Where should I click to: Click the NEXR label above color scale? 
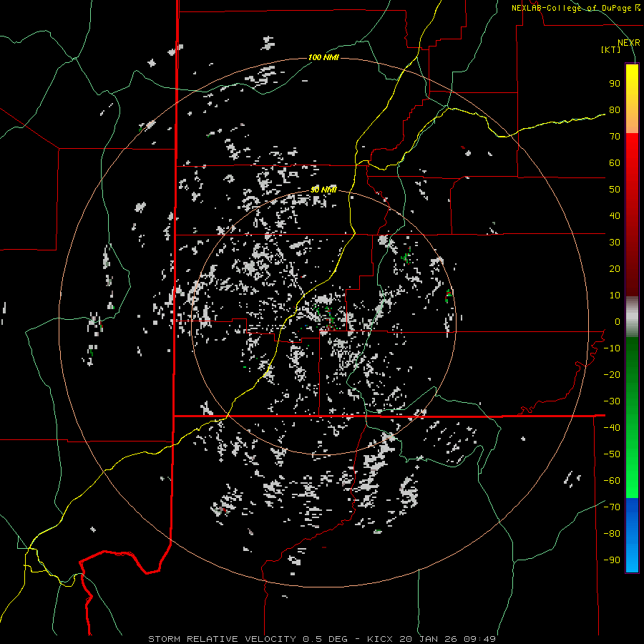coord(628,43)
